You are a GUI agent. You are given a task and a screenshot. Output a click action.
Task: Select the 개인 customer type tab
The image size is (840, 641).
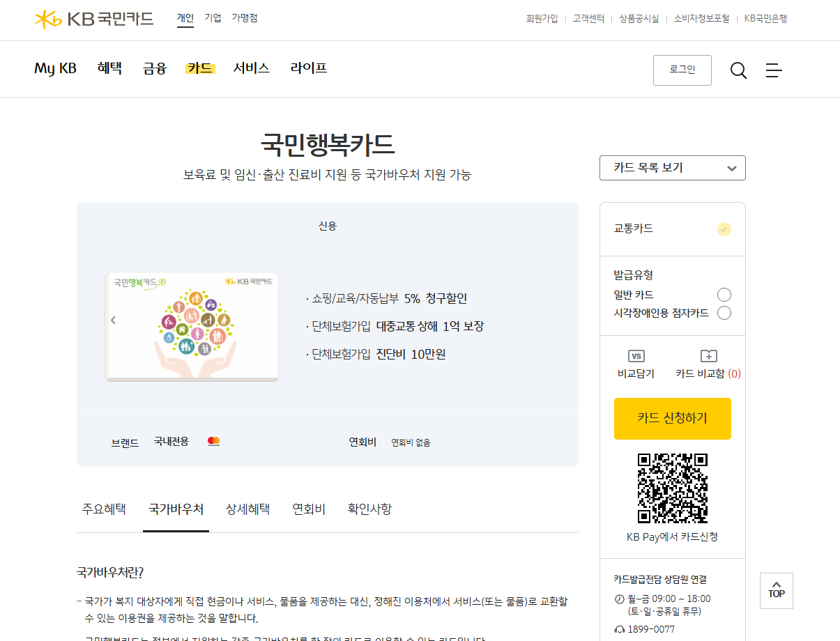click(x=185, y=18)
